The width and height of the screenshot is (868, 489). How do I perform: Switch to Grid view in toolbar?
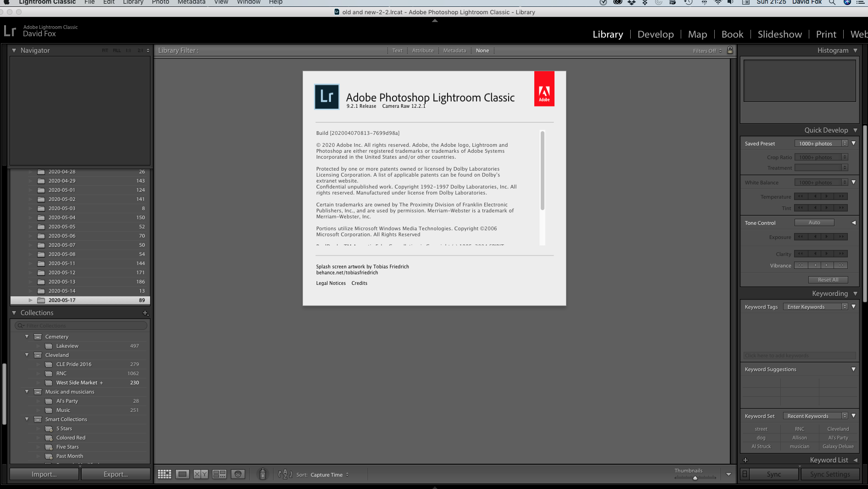point(164,474)
